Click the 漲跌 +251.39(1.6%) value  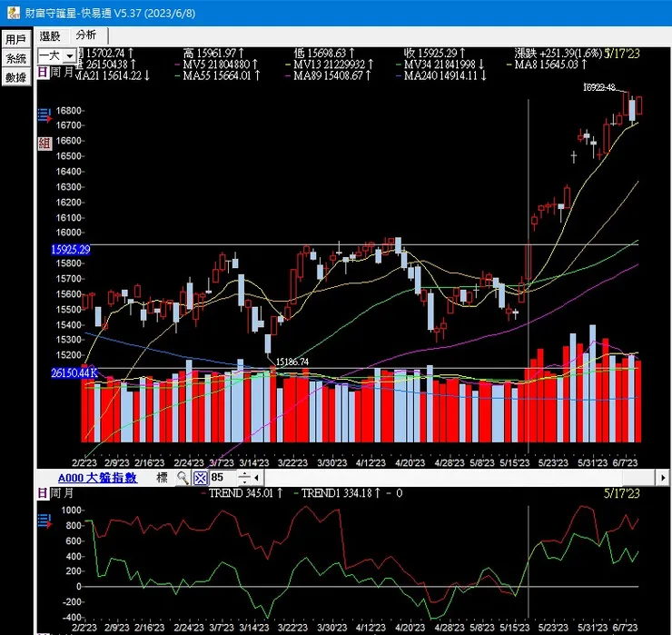(x=558, y=54)
